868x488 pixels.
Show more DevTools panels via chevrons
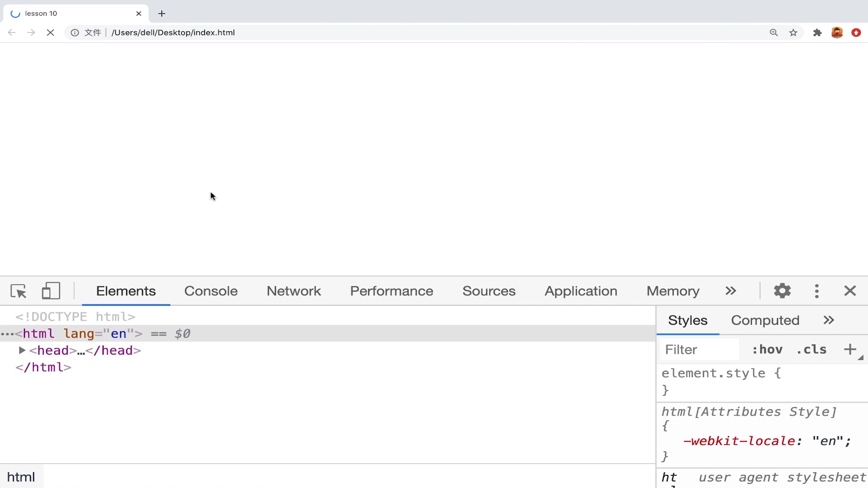pos(731,291)
